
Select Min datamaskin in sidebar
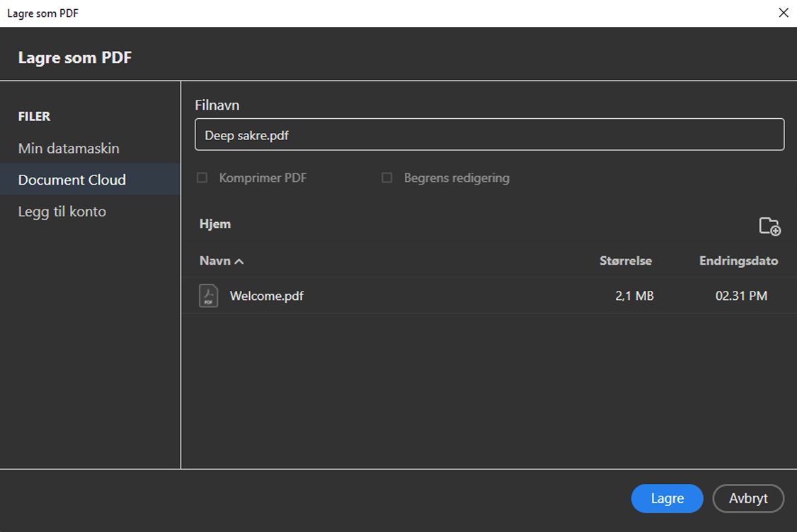pos(69,149)
